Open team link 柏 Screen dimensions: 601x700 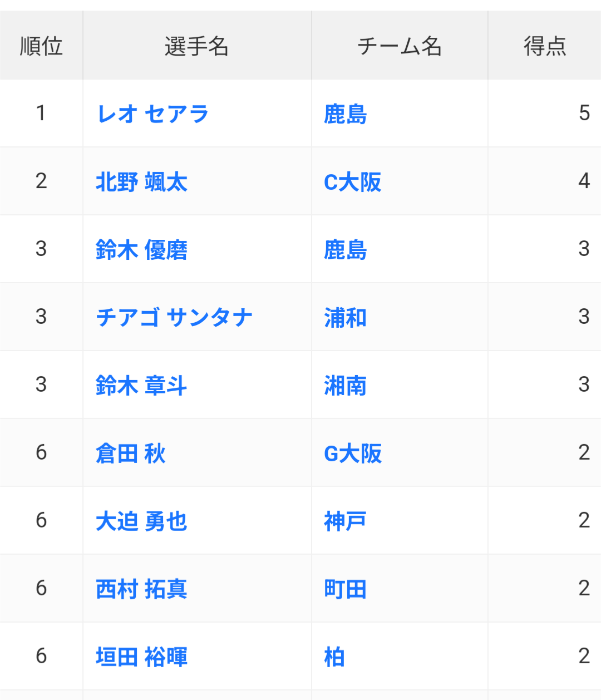pos(334,657)
